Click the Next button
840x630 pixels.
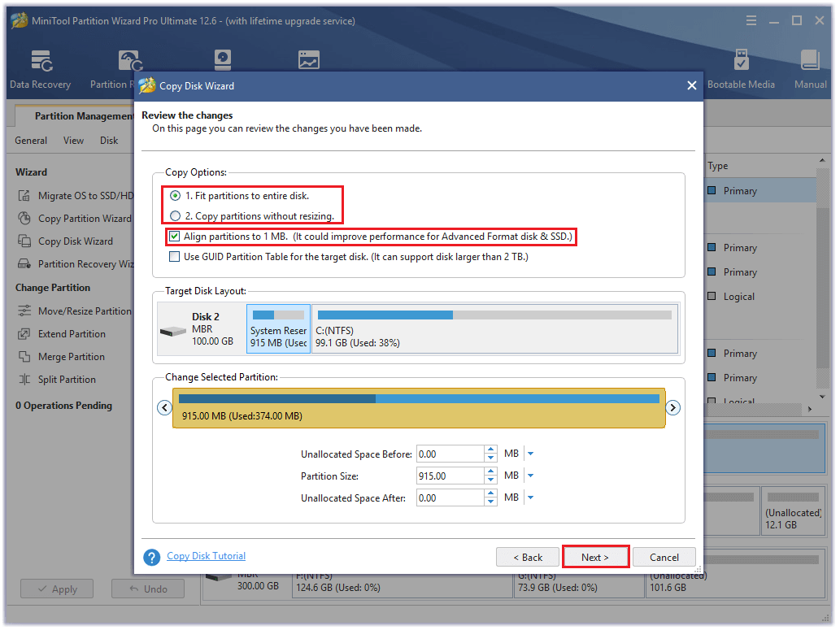(x=595, y=557)
